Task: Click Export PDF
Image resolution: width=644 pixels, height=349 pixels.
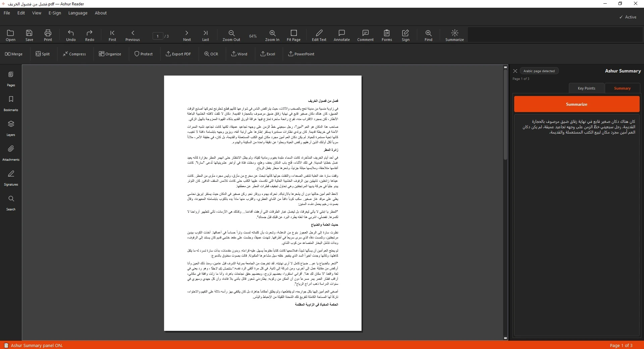Action: 178,54
